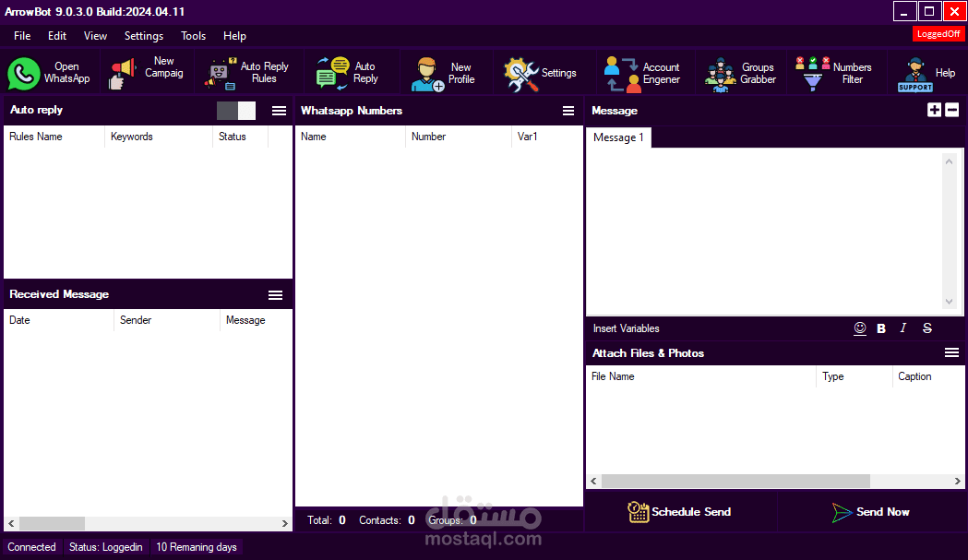
Task: Open Auto Reply Rules robot icon
Action: click(220, 74)
